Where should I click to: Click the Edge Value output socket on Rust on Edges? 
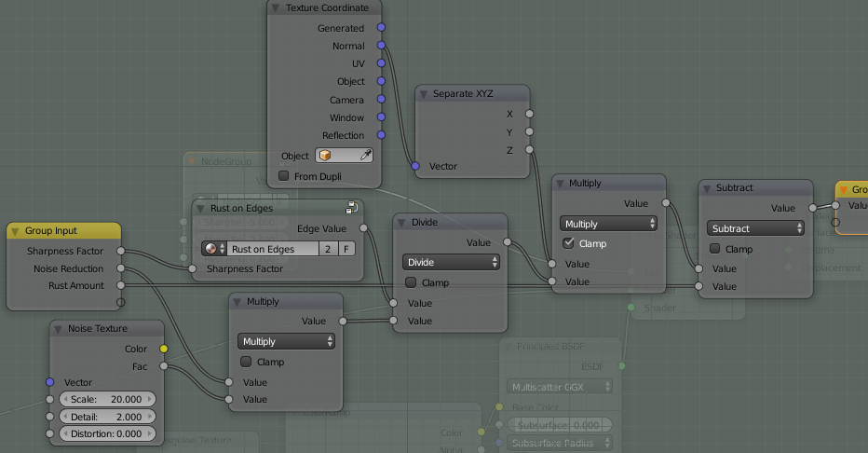(x=363, y=228)
